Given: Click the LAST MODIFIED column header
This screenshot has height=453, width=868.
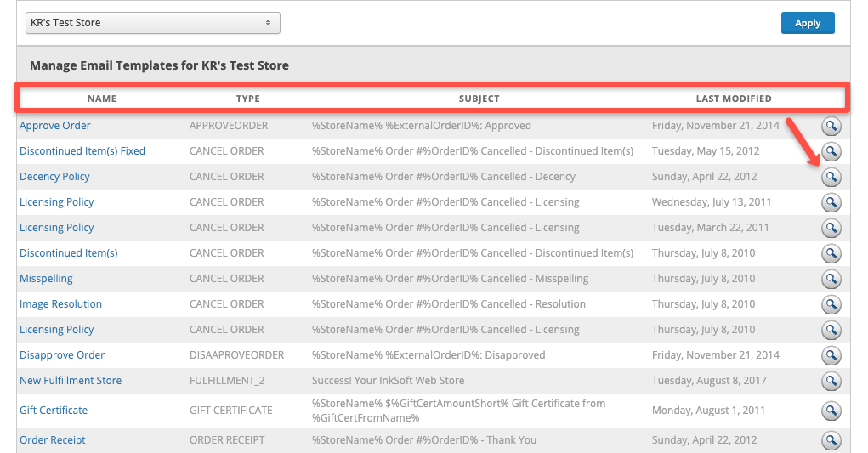Looking at the screenshot, I should 734,99.
